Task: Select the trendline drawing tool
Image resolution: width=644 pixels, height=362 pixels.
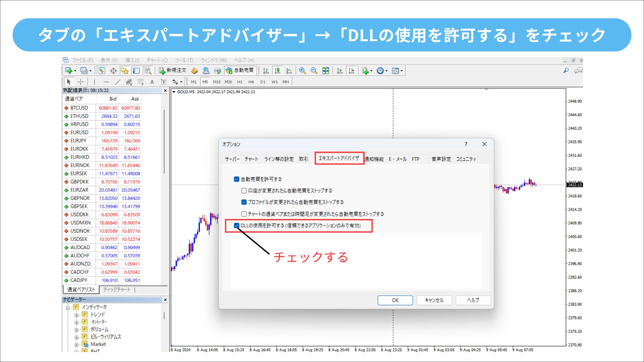Action: (117, 82)
